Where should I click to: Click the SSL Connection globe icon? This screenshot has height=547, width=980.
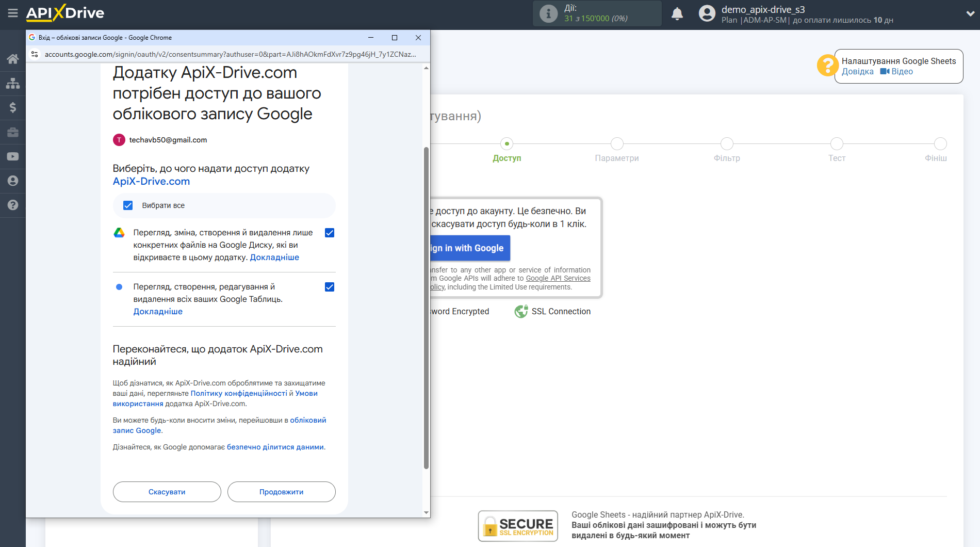coord(521,311)
